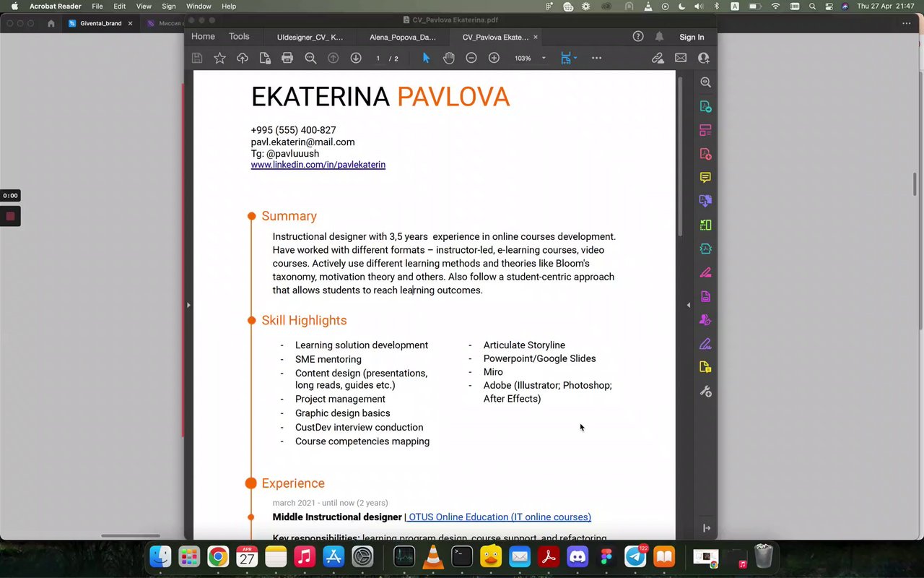
Task: Collapse the right tools pane arrow
Action: point(688,305)
